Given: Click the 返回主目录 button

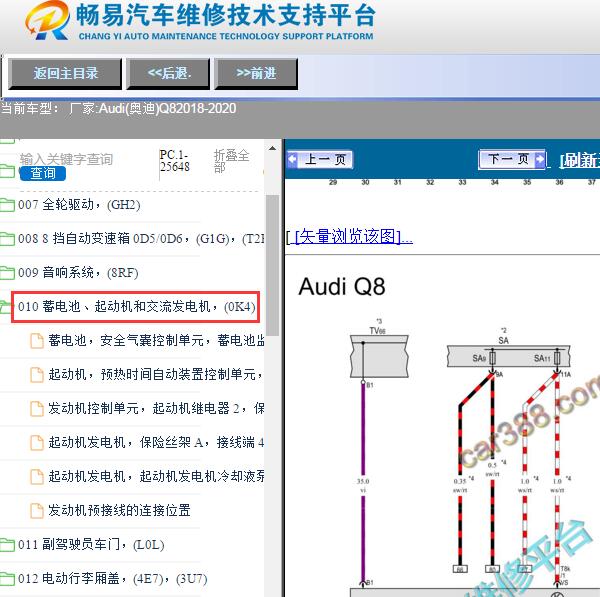Looking at the screenshot, I should 65,73.
